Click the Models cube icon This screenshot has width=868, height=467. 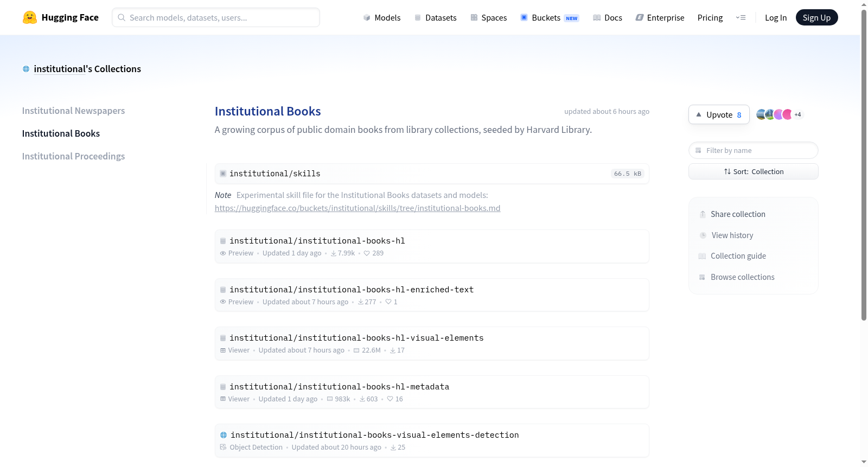(x=367, y=17)
